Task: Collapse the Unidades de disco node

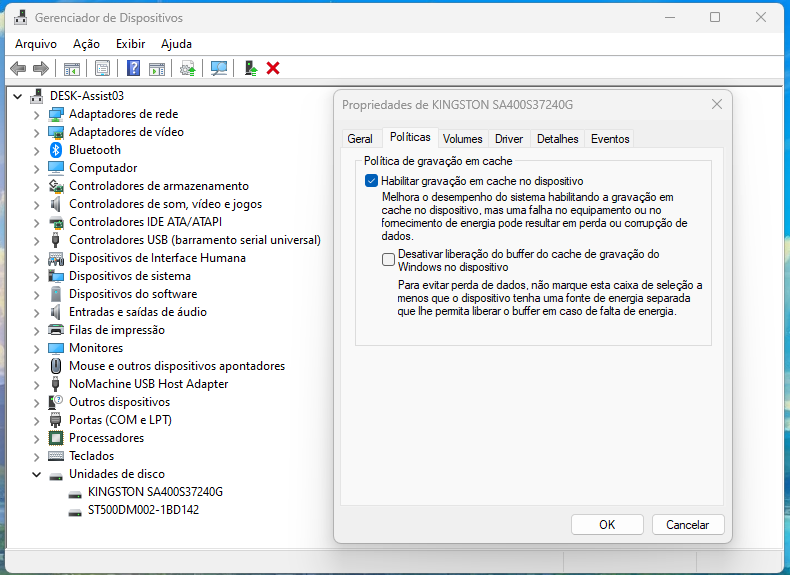Action: [36, 474]
